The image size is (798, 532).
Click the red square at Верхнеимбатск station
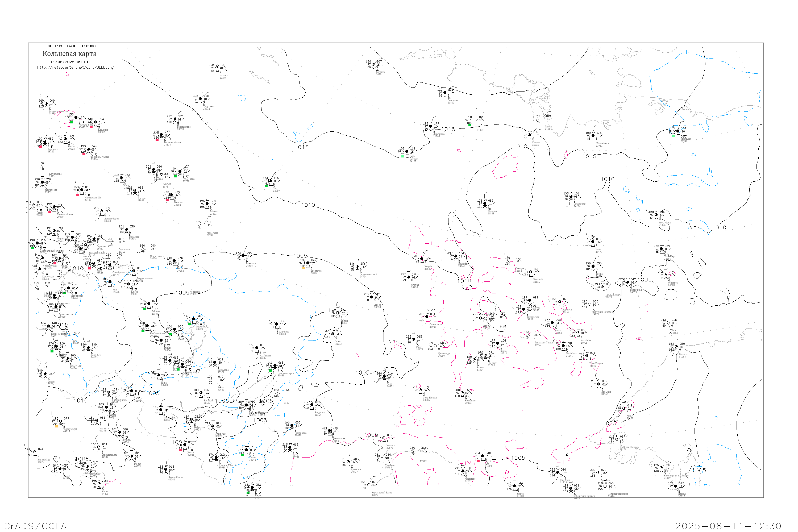(x=157, y=139)
